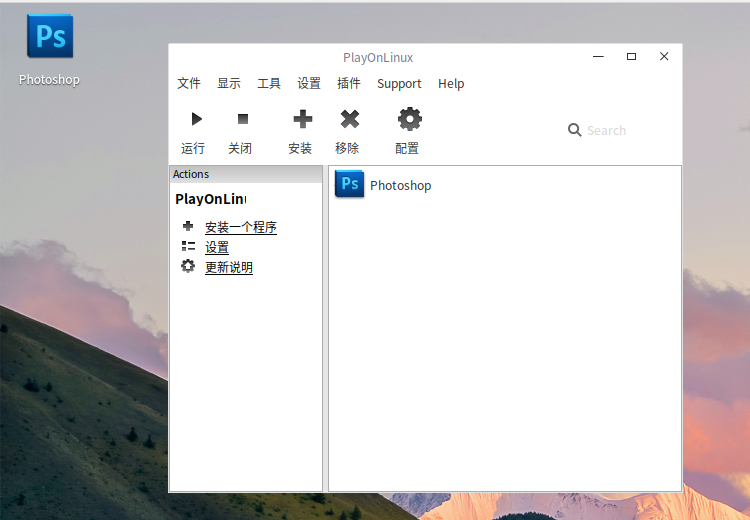Click the Install (安装) plus icon

303,119
